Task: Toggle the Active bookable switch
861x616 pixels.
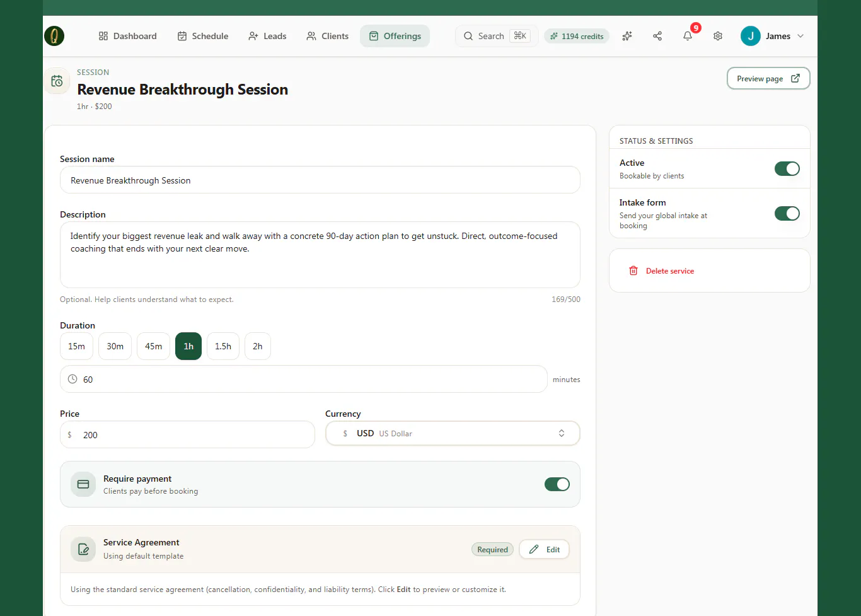Action: [x=787, y=168]
